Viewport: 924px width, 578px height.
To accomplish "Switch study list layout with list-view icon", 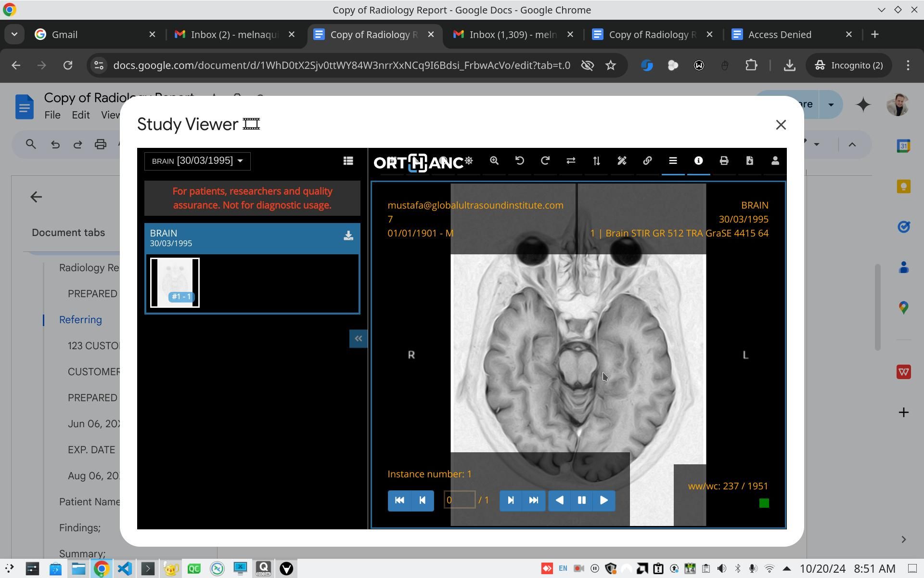I will click(x=348, y=161).
